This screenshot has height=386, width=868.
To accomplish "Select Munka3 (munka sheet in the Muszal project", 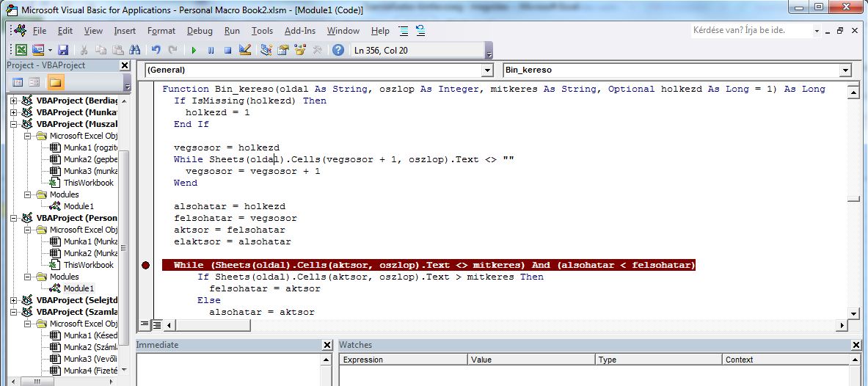I will [x=90, y=171].
